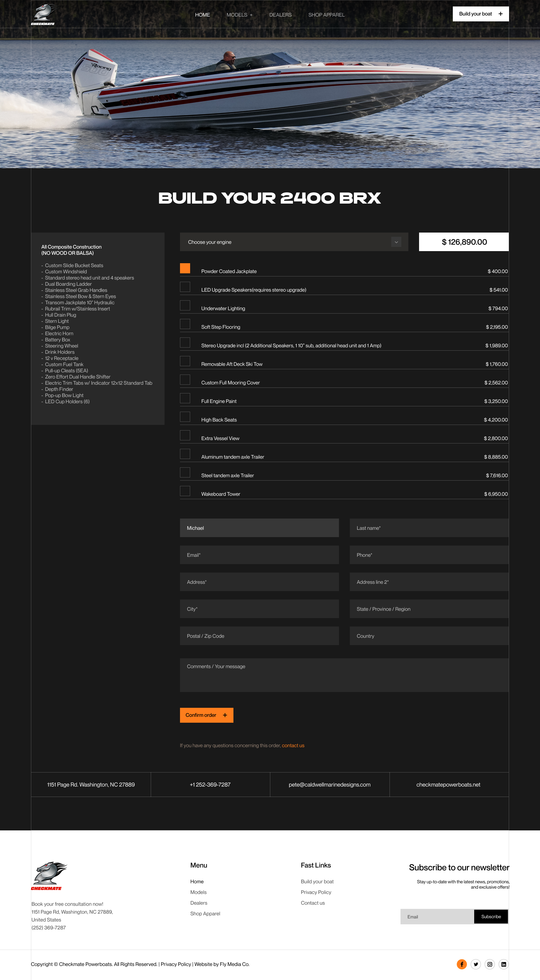This screenshot has height=980, width=540.
Task: Click the contact us link below the form
Action: point(293,745)
